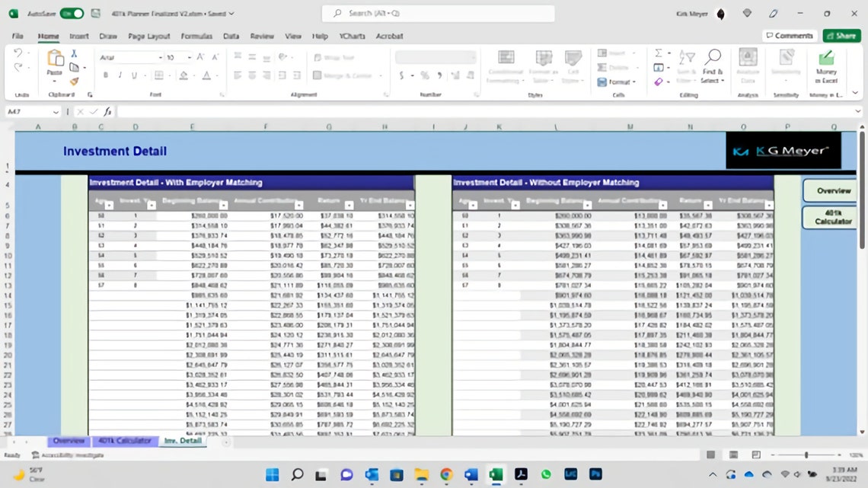Click the Share button

pyautogui.click(x=842, y=36)
